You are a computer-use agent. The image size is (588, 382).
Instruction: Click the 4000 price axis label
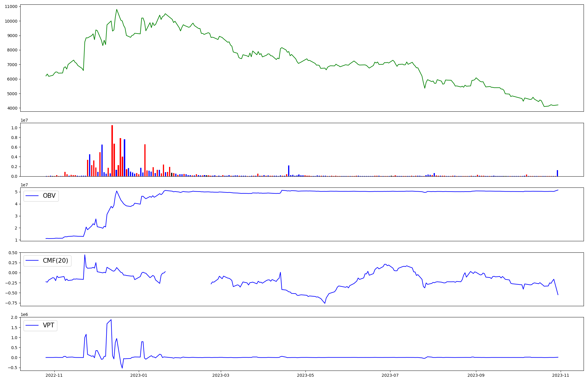click(12, 108)
